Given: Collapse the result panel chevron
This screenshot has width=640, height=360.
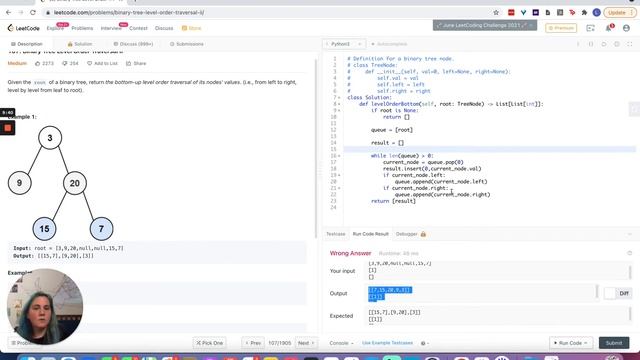Looking at the screenshot, I should [x=629, y=234].
